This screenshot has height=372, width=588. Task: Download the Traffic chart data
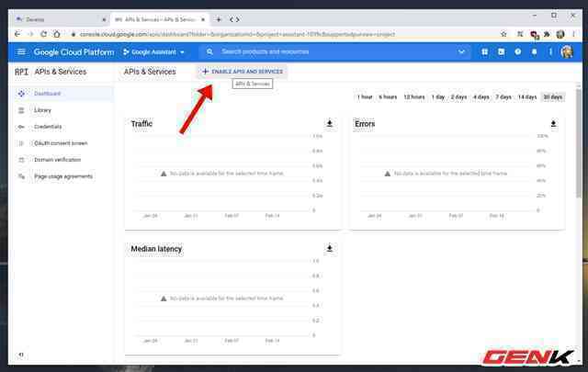[x=329, y=123]
